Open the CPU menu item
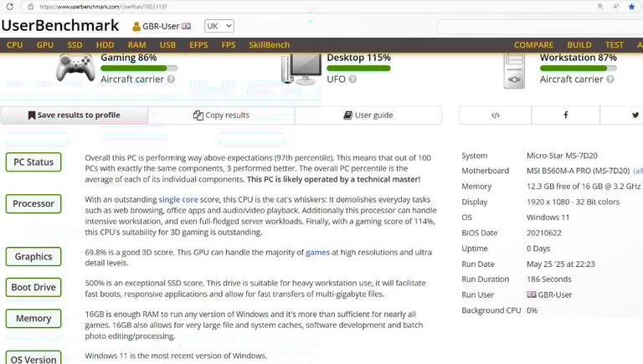This screenshot has height=364, width=643. [x=15, y=45]
